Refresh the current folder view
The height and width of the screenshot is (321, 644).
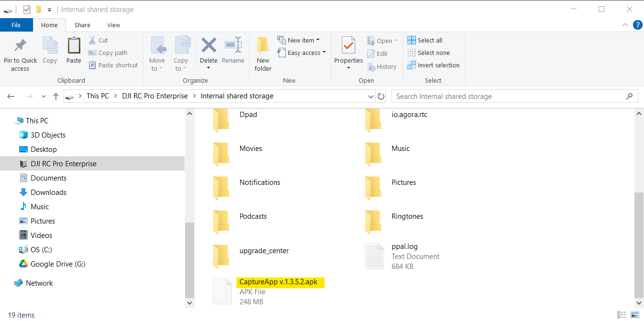pyautogui.click(x=381, y=96)
